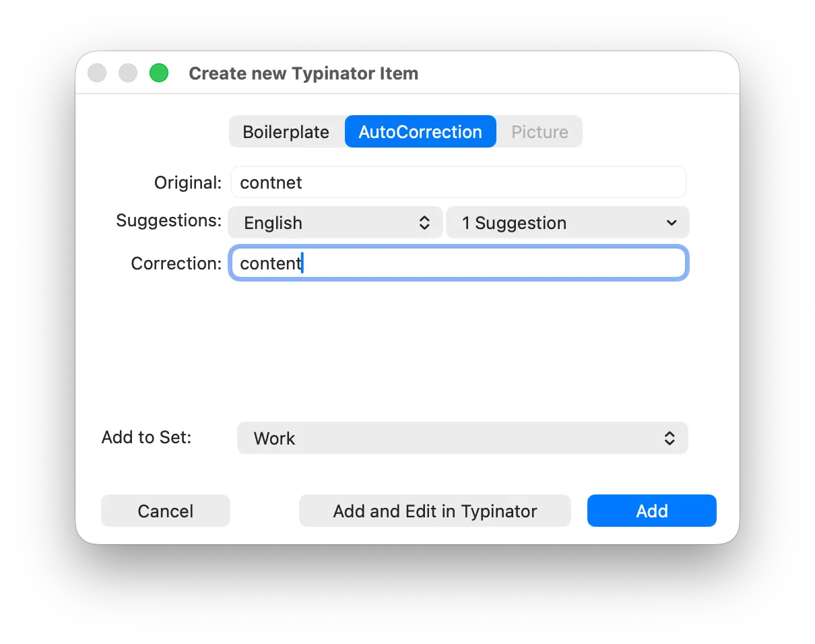This screenshot has height=644, width=815.
Task: Click the Correction label
Action: point(175,263)
